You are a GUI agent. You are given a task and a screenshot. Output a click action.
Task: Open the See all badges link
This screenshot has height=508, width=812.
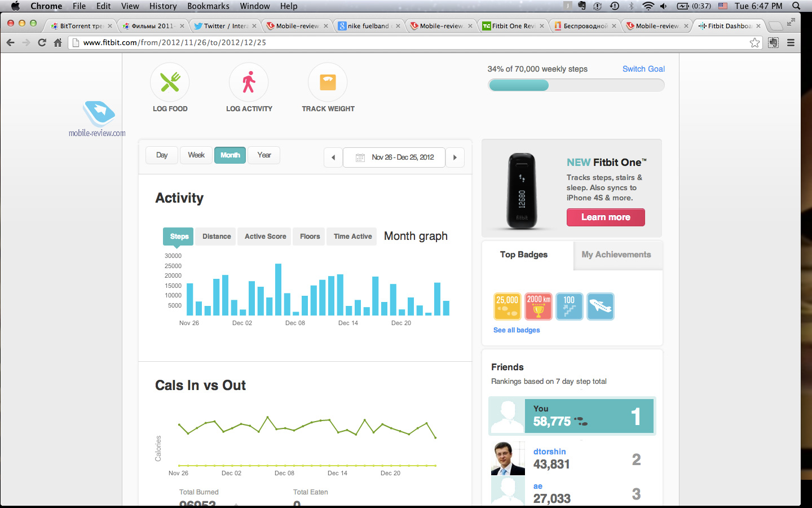click(x=517, y=330)
